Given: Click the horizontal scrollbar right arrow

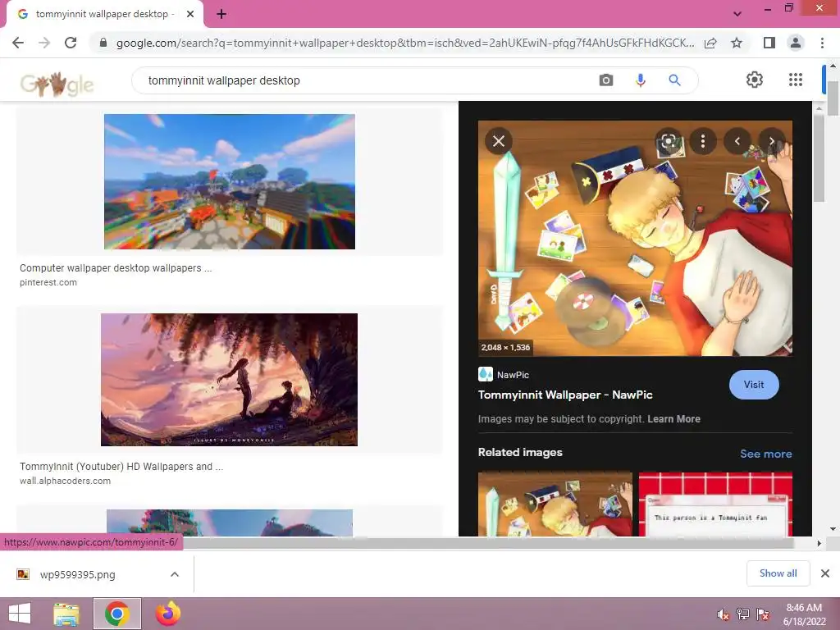Looking at the screenshot, I should pos(819,543).
